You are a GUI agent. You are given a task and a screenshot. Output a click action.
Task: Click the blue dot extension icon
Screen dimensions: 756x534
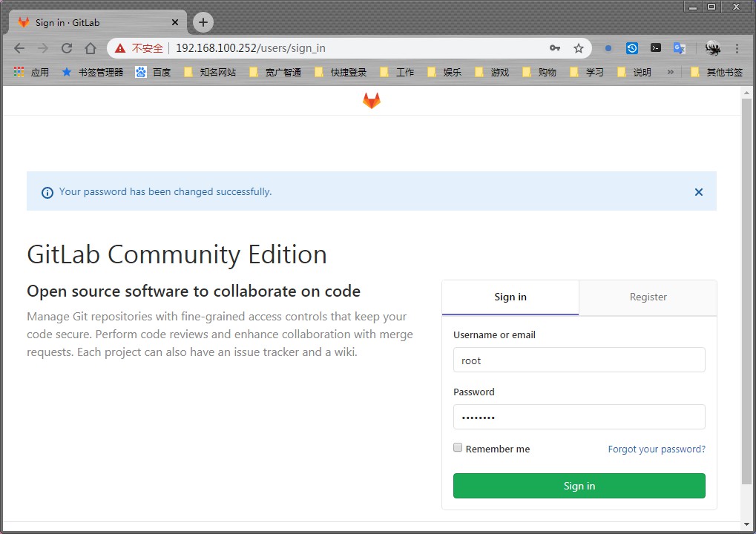coord(608,48)
